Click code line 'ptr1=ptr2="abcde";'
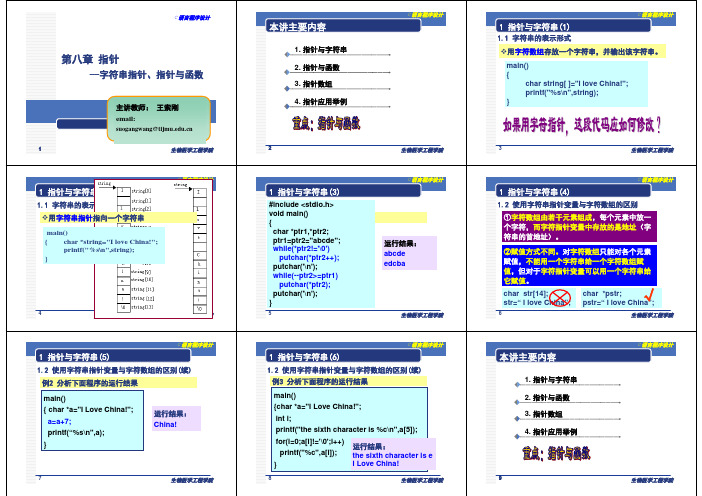The width and height of the screenshot is (702, 496). [x=306, y=240]
